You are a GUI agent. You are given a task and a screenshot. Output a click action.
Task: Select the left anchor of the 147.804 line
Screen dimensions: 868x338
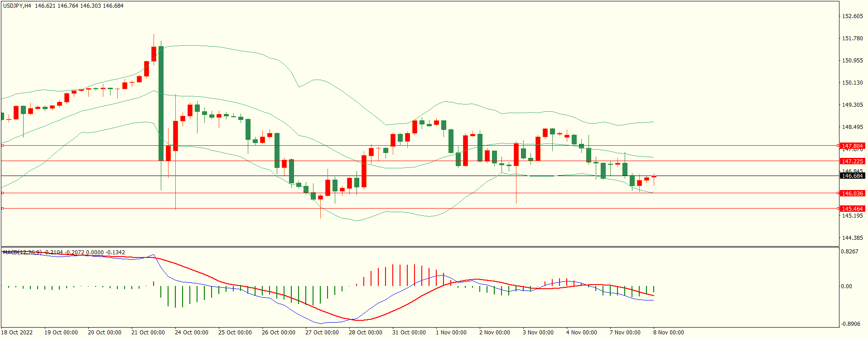2,145
